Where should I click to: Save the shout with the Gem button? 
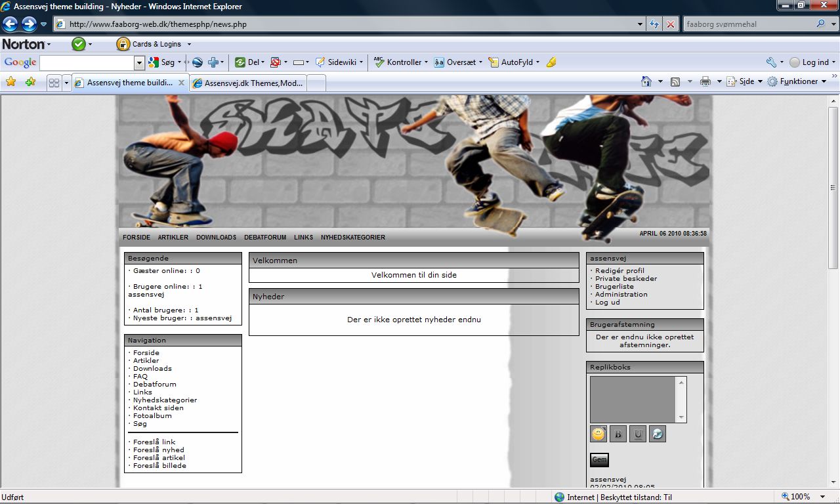[599, 460]
